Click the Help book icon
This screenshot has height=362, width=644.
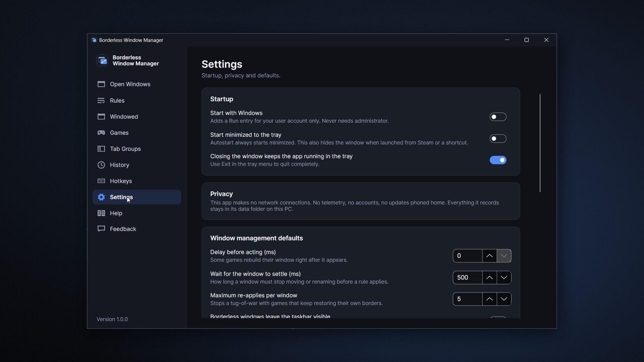pos(101,213)
